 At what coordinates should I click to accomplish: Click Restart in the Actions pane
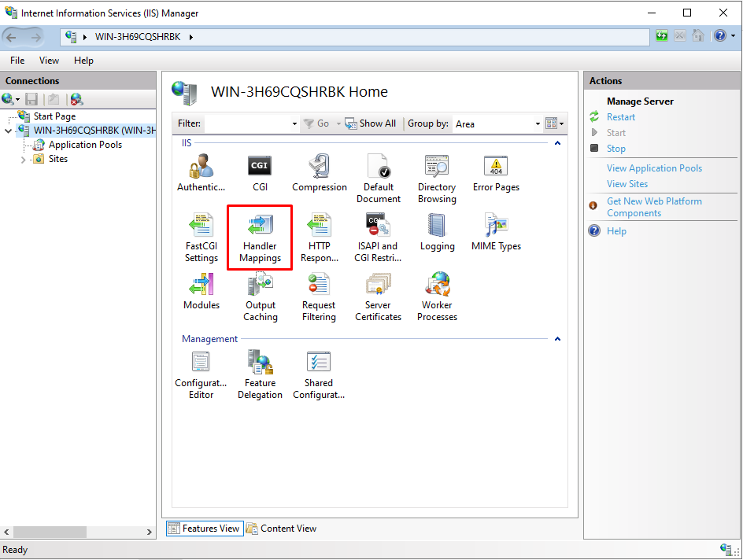tap(621, 117)
